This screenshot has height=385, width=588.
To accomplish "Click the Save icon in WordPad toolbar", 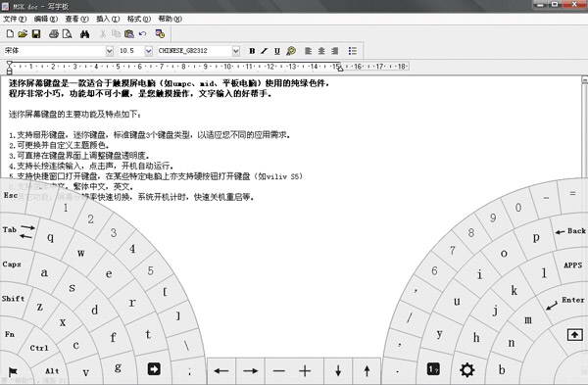I will point(36,34).
